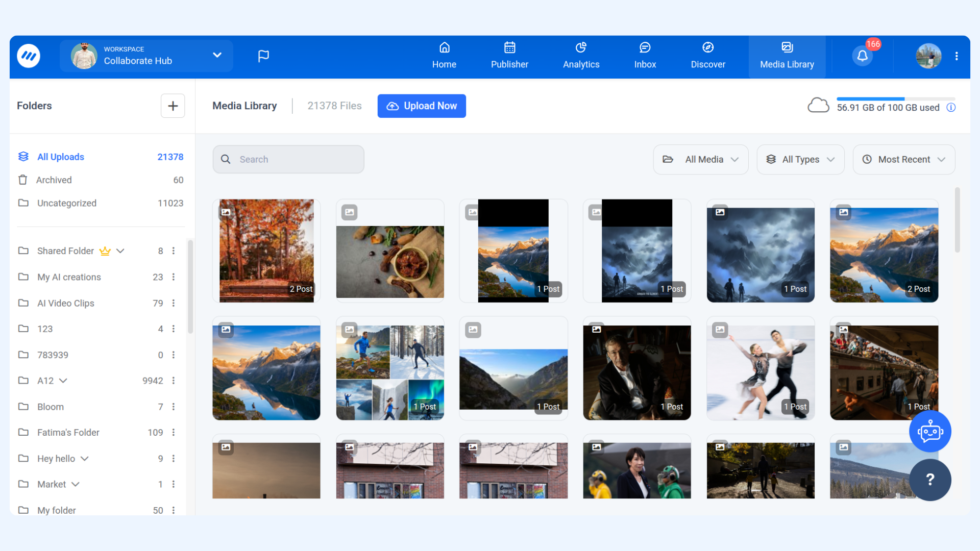Open Fatima's Folder three-dot menu
Screen dimensions: 980x551
tap(174, 433)
